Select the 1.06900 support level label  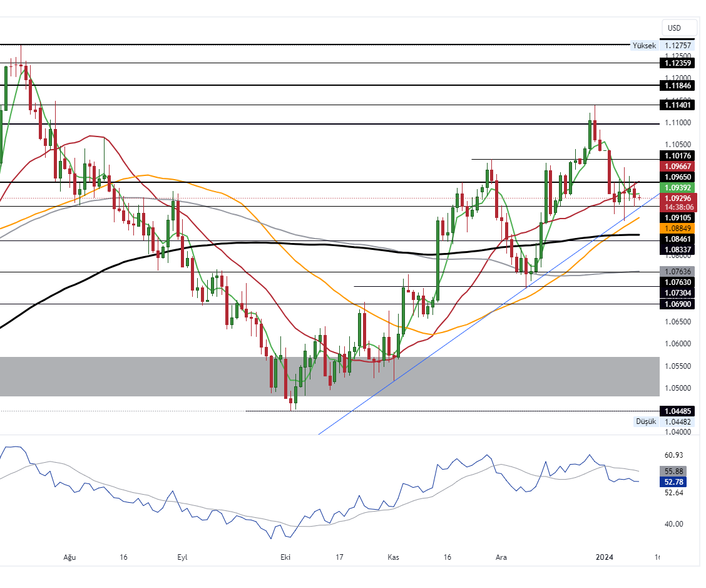click(x=678, y=304)
